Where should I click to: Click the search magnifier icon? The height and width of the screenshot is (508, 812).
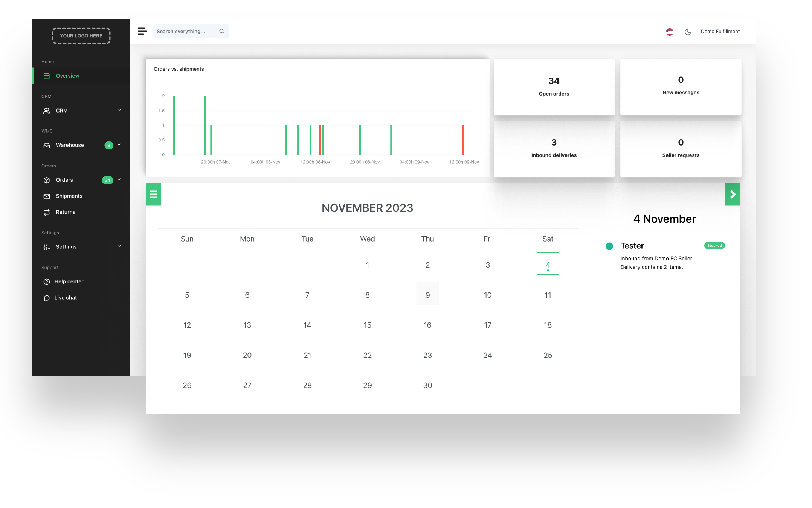pos(222,31)
